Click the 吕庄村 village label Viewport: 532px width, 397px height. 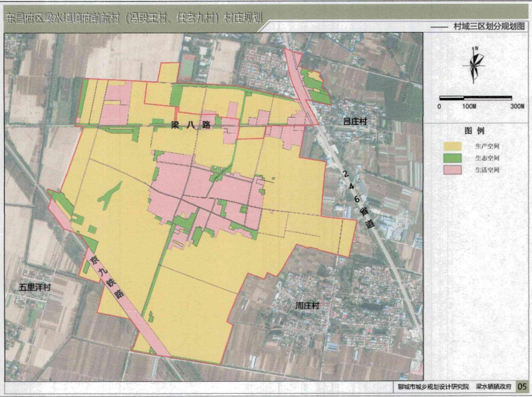pyautogui.click(x=354, y=122)
